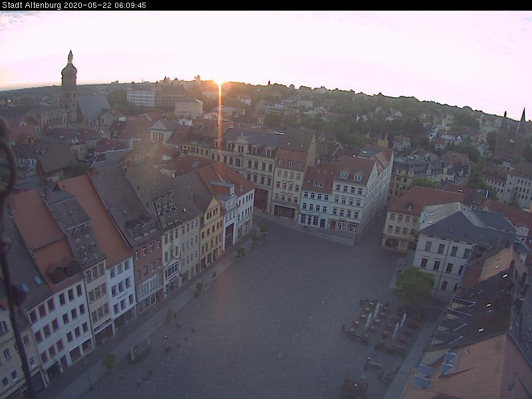Screen dimensions: 532x399
Task: Click the large white building on horizon
Action: [x=141, y=98]
